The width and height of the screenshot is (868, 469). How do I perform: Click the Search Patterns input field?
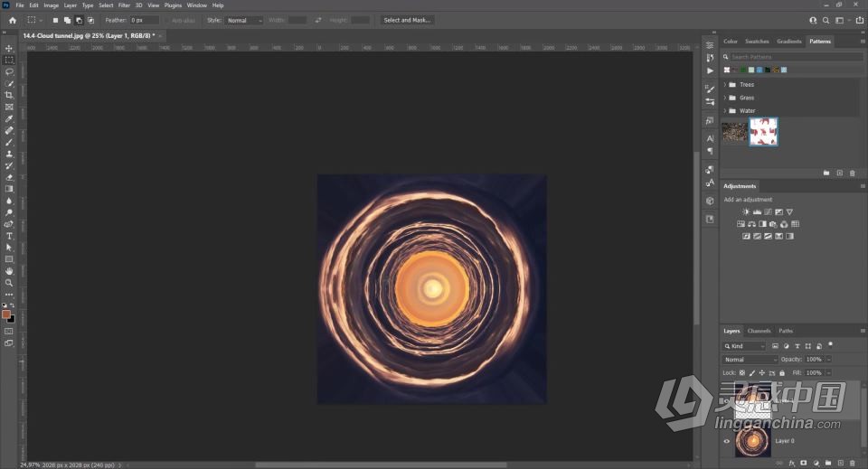(x=796, y=57)
